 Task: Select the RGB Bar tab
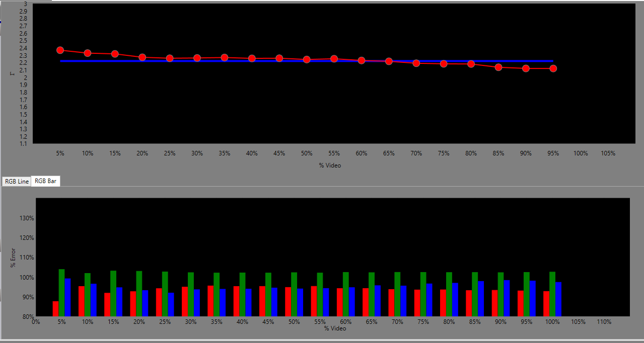click(45, 181)
